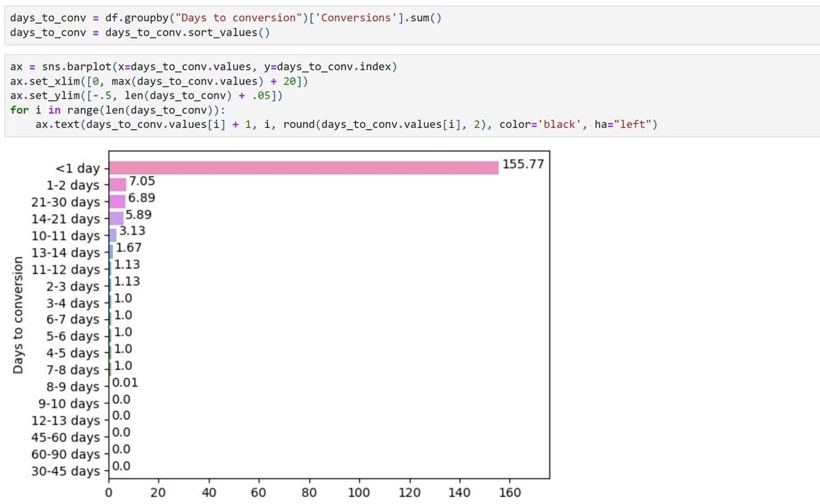The image size is (820, 504).
Task: Click the 1-2 days bar
Action: [x=116, y=184]
